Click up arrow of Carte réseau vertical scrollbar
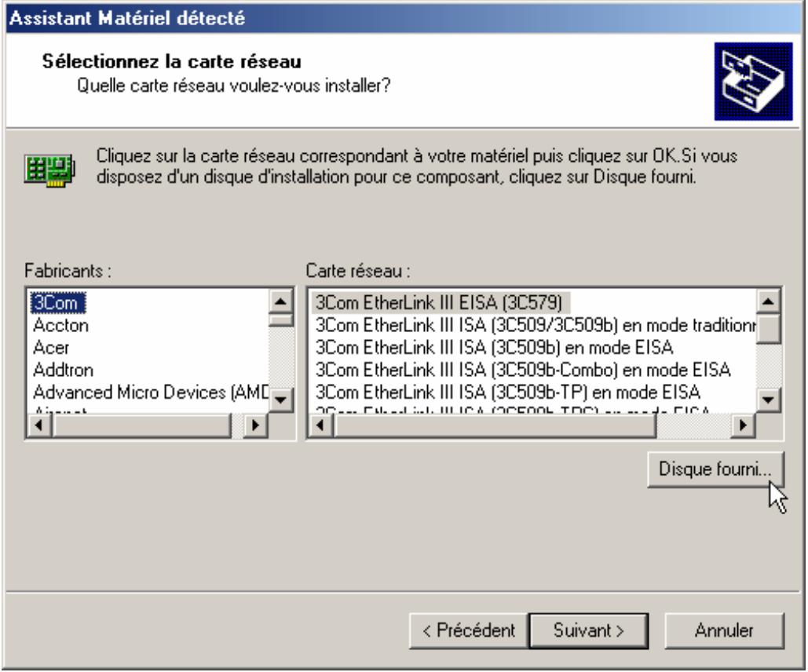The height and width of the screenshot is (672, 808). pyautogui.click(x=768, y=301)
